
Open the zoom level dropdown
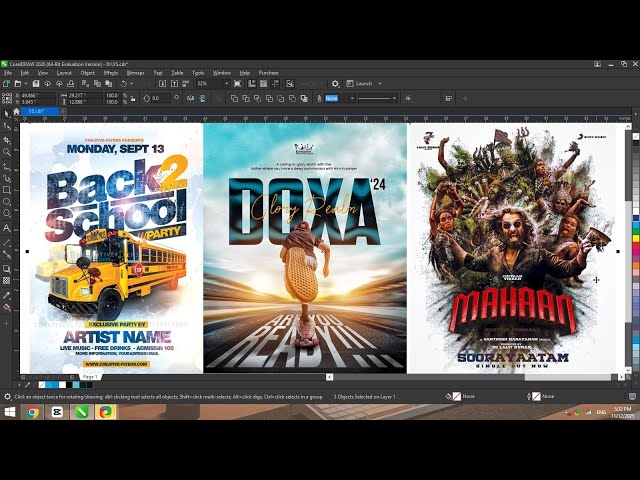pyautogui.click(x=227, y=84)
